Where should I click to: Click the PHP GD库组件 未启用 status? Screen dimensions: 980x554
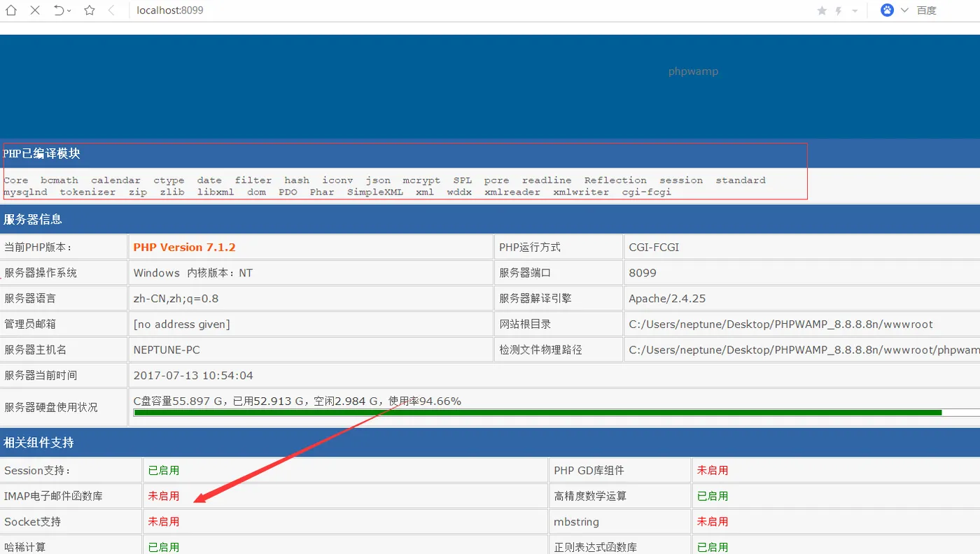[x=713, y=471]
